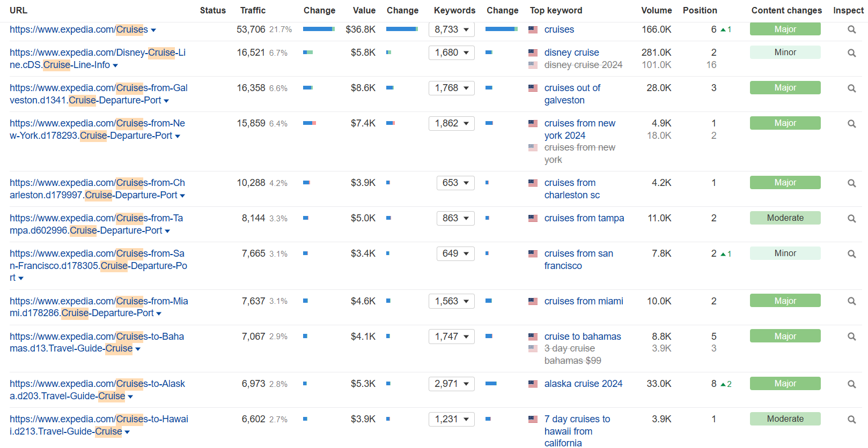
Task: Click the top keyword 'cruises out of galveston'
Action: [x=572, y=94]
